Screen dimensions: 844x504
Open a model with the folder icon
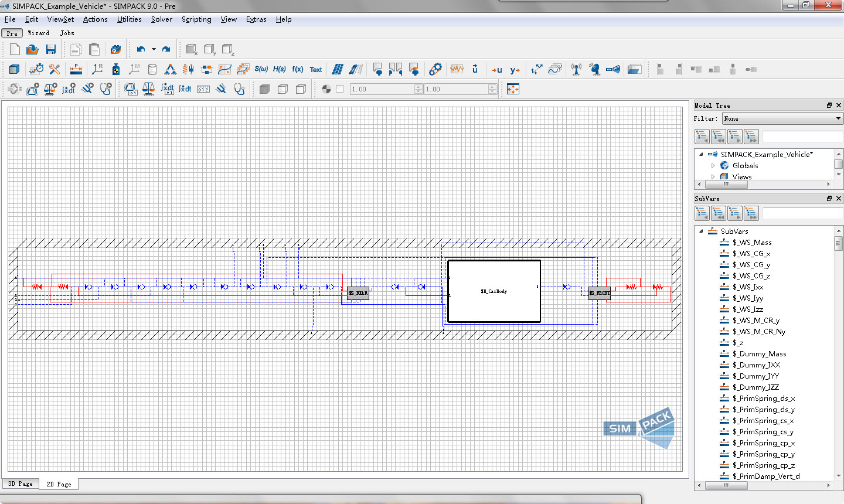point(33,50)
